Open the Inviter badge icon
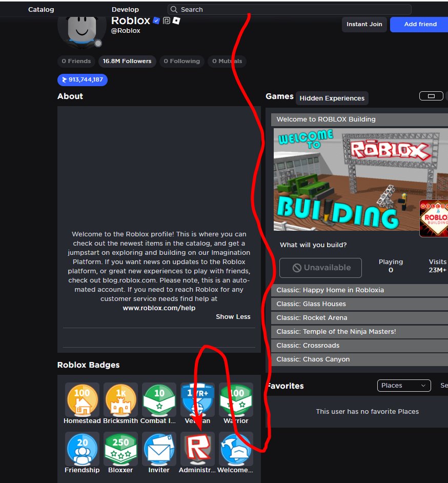 [159, 449]
